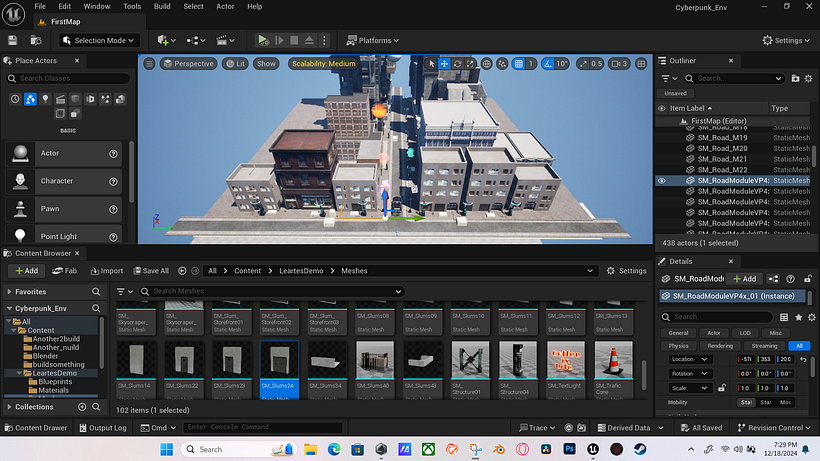Image resolution: width=820 pixels, height=461 pixels.
Task: Select the Physics filter in Details
Action: (678, 346)
